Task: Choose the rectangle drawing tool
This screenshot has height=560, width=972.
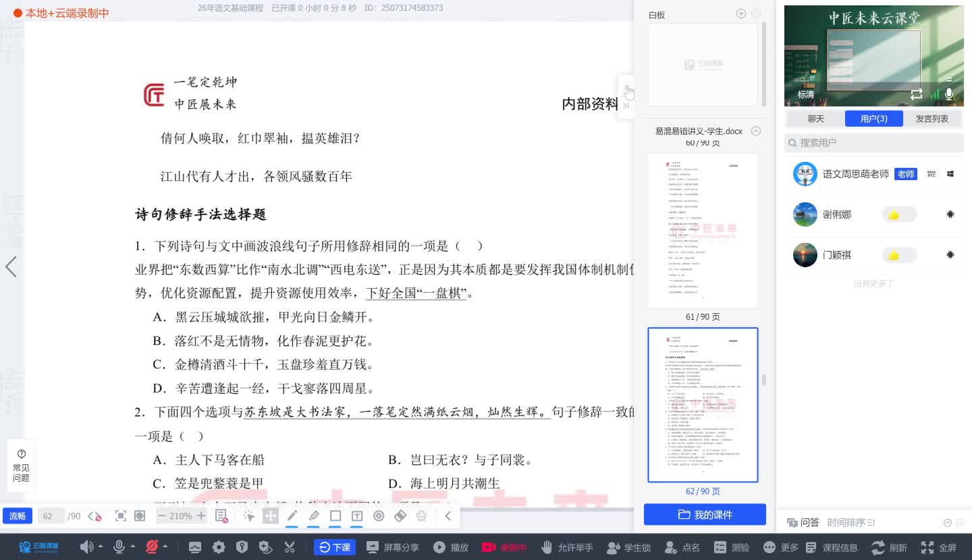Action: pos(335,515)
